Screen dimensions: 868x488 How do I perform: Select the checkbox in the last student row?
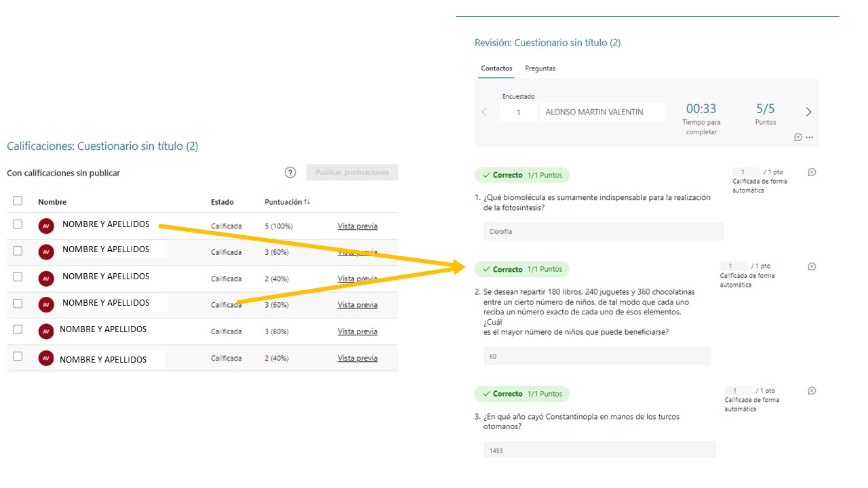(x=18, y=357)
